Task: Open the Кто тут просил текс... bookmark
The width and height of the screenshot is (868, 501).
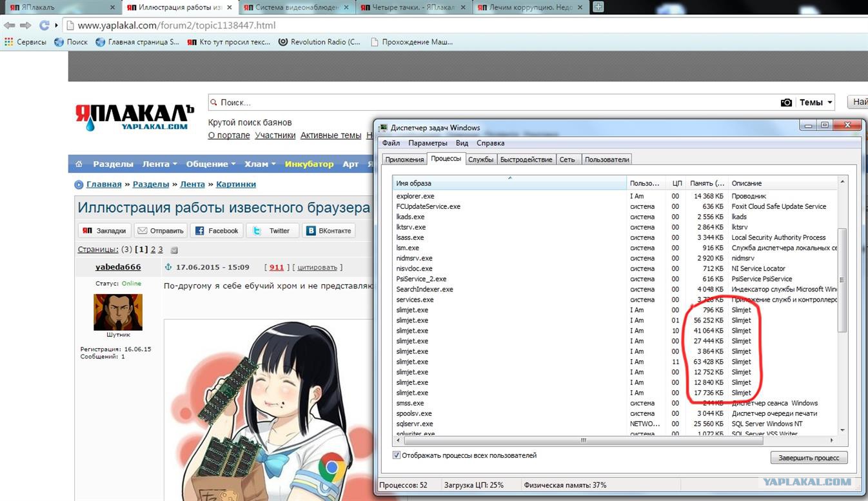Action: tap(229, 42)
